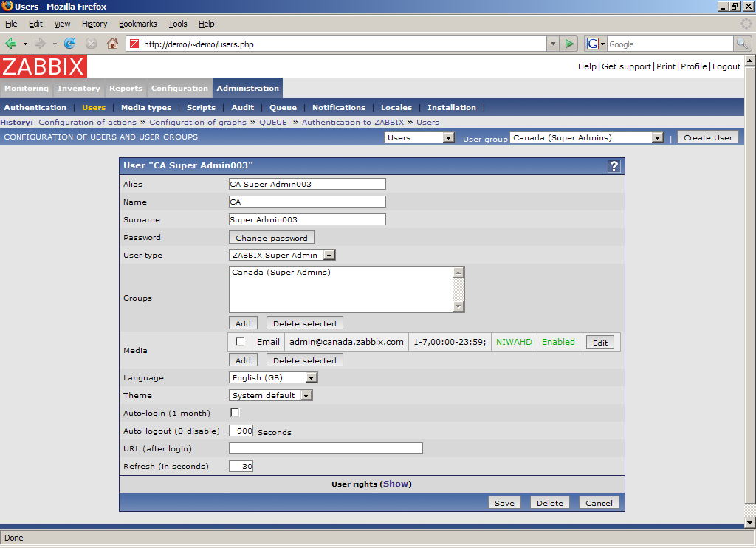Open the Scripts submenu
756x548 pixels.
tap(201, 108)
